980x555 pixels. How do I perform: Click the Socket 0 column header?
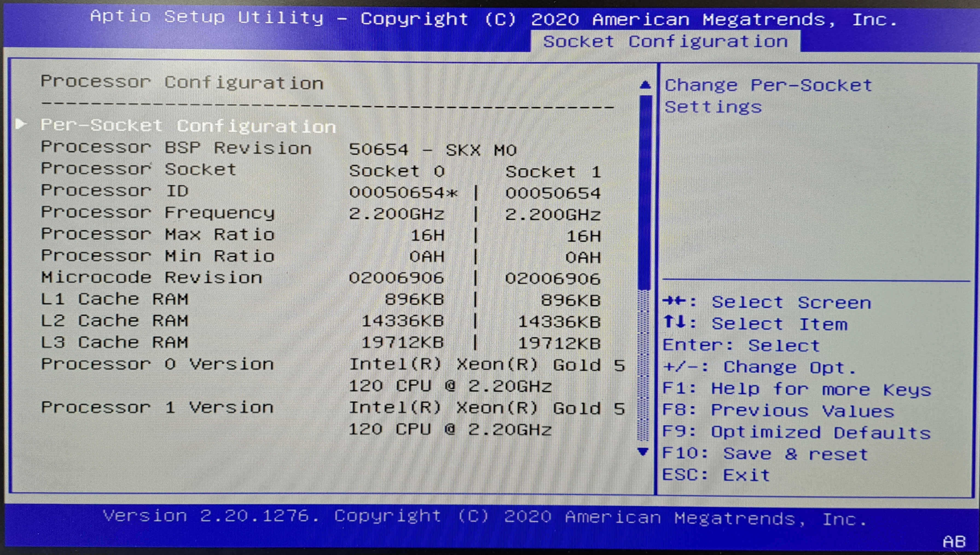coord(397,171)
